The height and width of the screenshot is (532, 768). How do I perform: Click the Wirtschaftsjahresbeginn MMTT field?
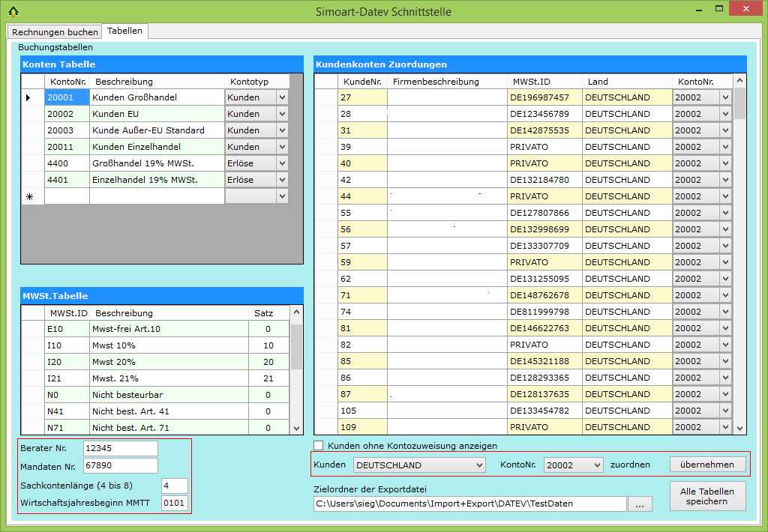(174, 503)
